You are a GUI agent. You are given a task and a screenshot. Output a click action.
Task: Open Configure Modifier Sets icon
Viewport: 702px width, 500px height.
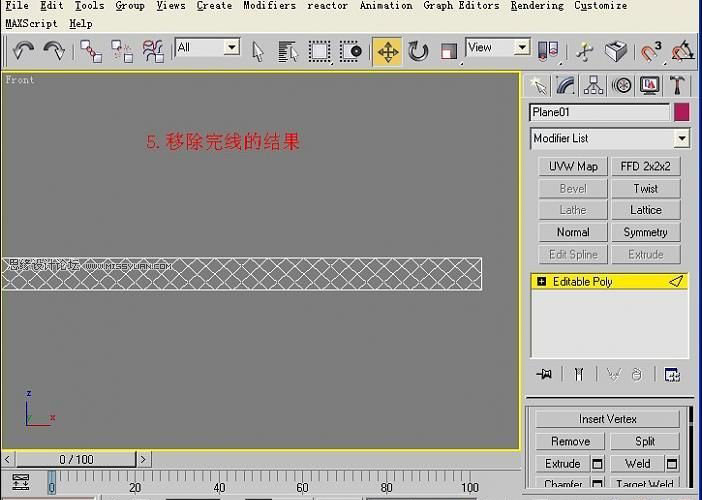672,374
